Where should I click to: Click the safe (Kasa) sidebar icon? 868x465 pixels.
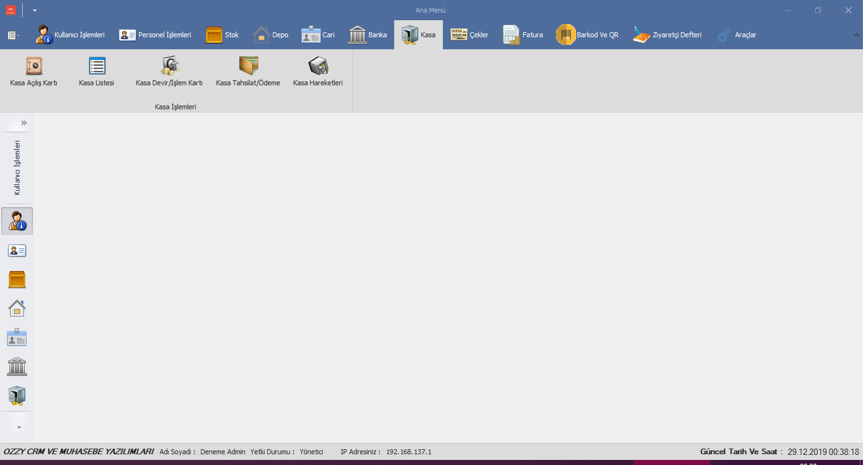click(17, 396)
